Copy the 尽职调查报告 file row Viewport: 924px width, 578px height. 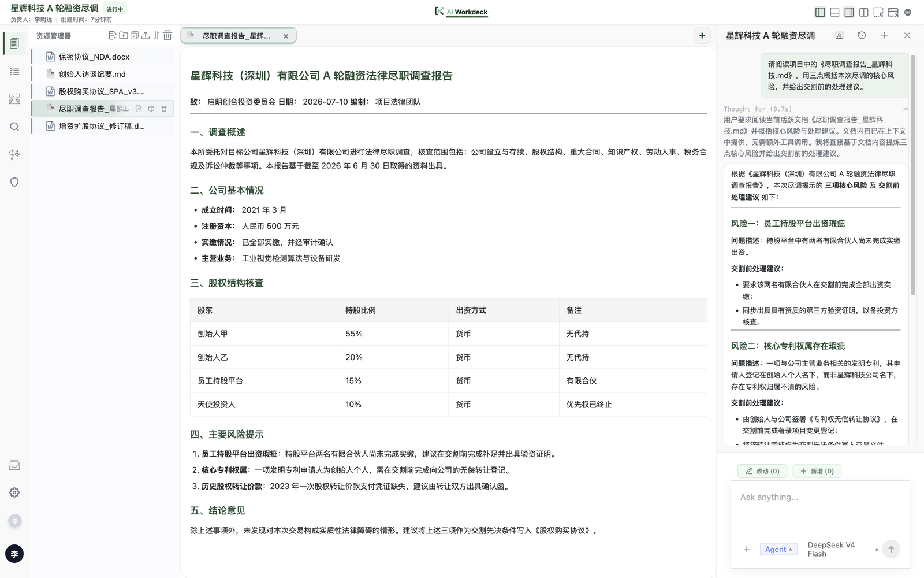pos(139,109)
